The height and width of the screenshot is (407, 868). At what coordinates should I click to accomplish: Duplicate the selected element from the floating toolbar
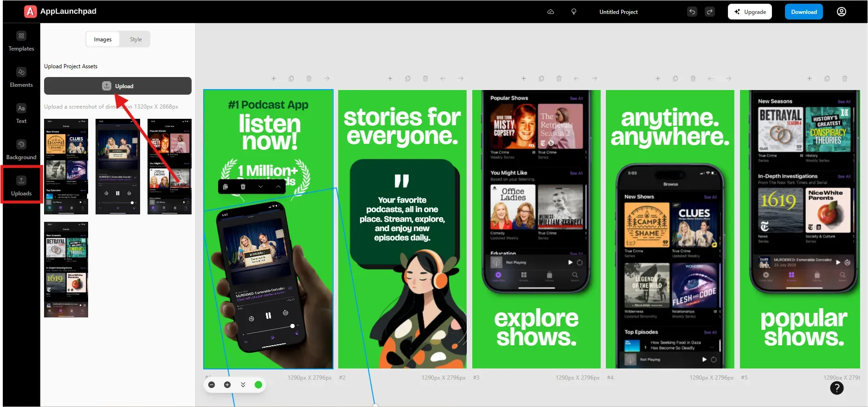click(x=225, y=187)
